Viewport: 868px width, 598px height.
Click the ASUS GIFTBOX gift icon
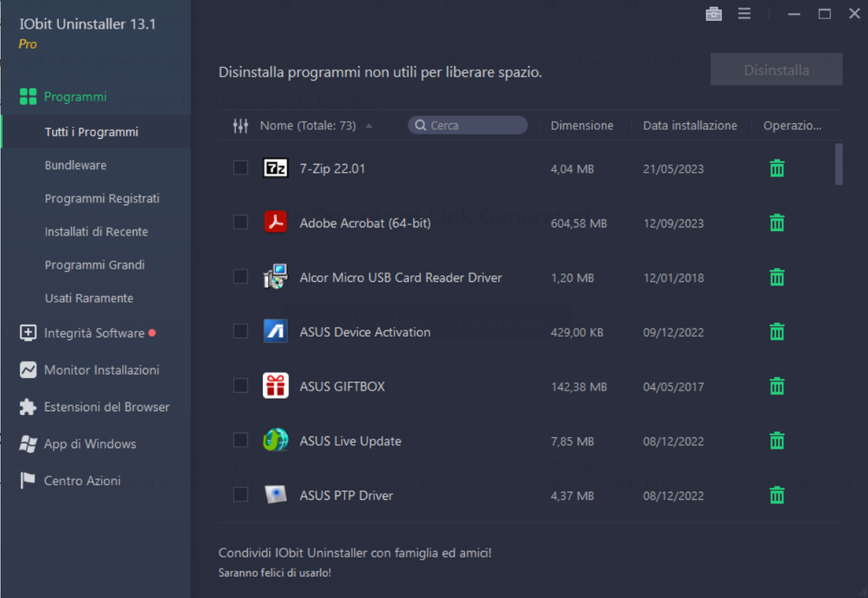tap(275, 386)
